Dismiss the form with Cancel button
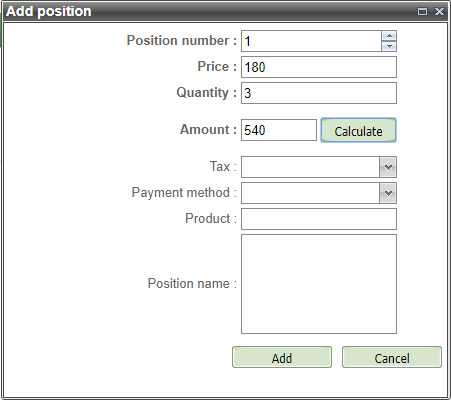 pos(392,357)
